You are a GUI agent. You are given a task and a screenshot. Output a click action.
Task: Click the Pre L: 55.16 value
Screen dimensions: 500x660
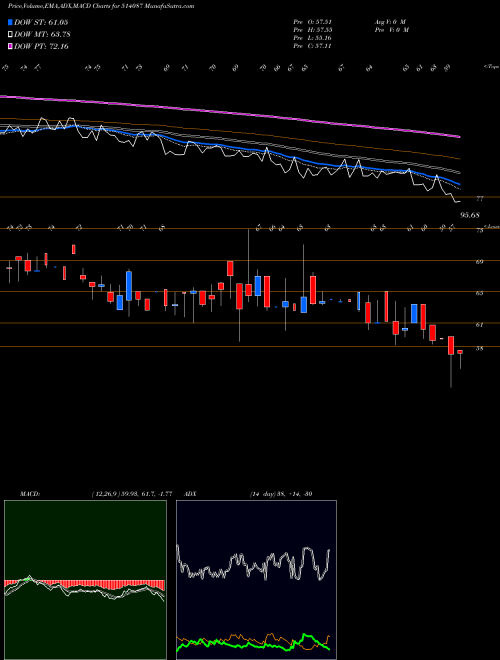[312, 38]
